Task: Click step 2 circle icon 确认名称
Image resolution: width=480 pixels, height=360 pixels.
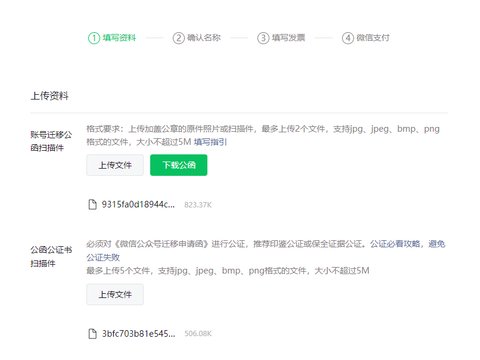Action: click(178, 38)
